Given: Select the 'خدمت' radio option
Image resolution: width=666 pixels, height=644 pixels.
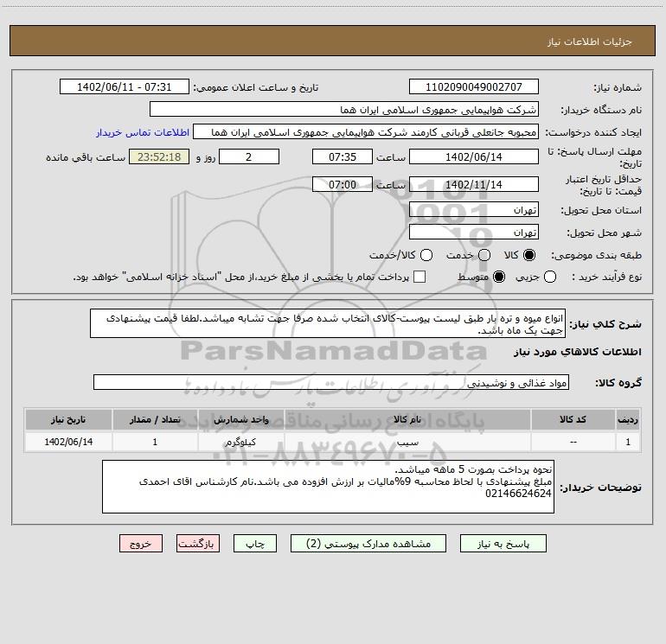Looking at the screenshot, I should pos(483,255).
